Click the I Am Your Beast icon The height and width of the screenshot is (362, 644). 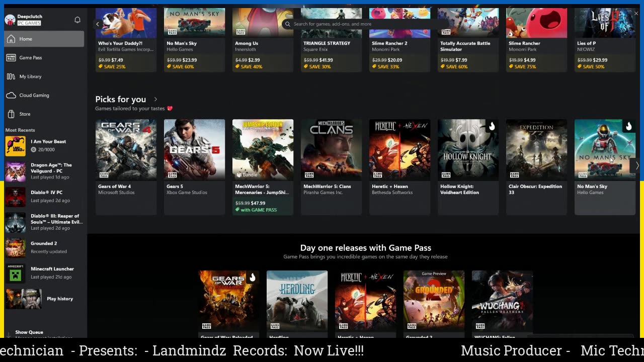pyautogui.click(x=16, y=146)
